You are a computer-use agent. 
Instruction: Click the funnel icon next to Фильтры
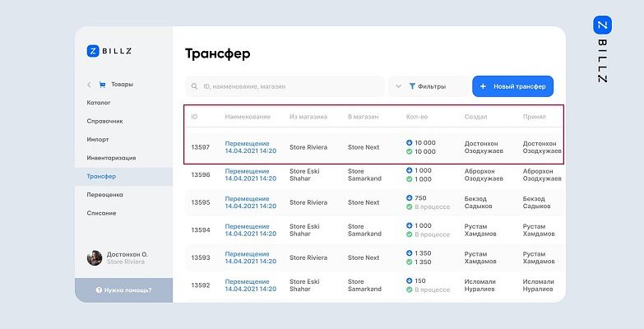point(412,86)
